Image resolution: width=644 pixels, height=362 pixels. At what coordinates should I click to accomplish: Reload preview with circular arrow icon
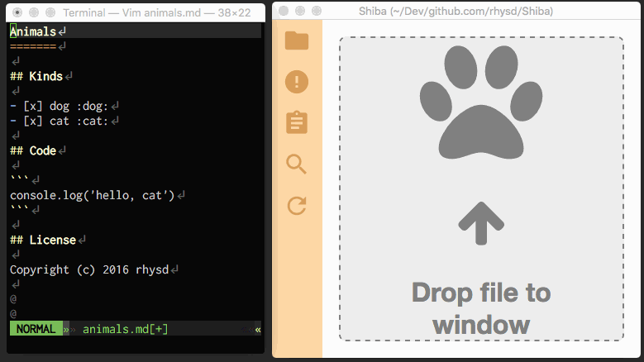point(297,206)
